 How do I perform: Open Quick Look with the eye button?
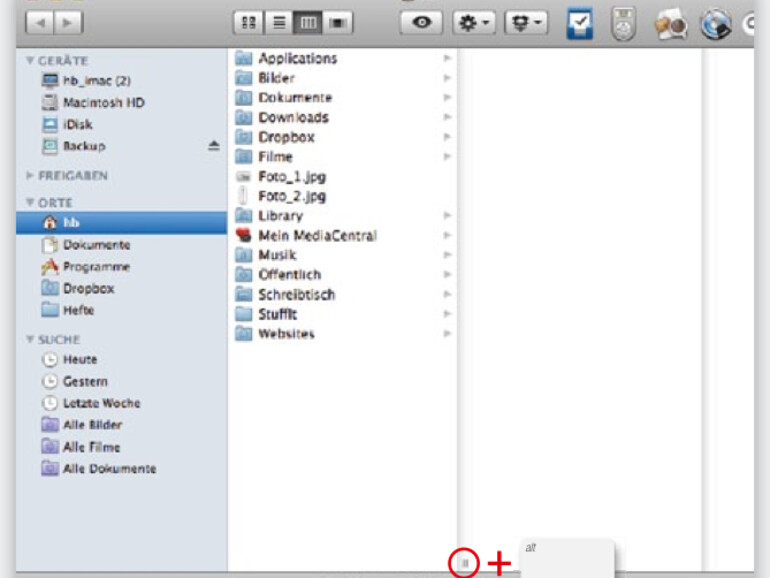(x=421, y=23)
